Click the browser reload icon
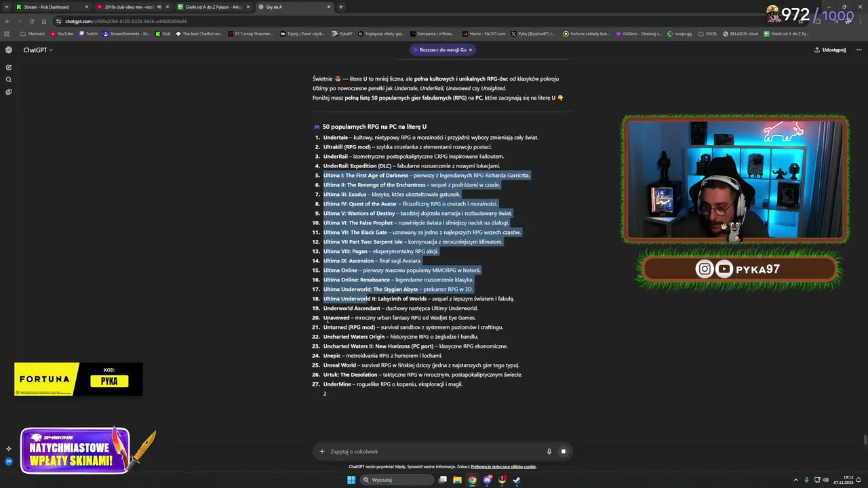This screenshot has width=868, height=488. coord(31,21)
